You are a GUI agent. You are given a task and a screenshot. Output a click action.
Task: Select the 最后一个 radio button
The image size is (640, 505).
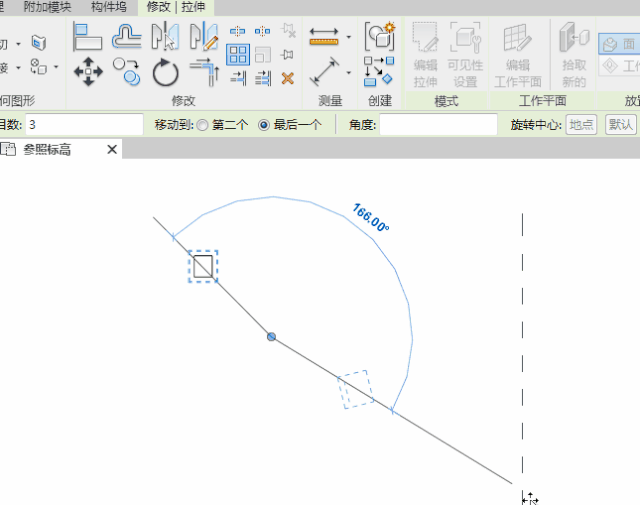pos(264,125)
